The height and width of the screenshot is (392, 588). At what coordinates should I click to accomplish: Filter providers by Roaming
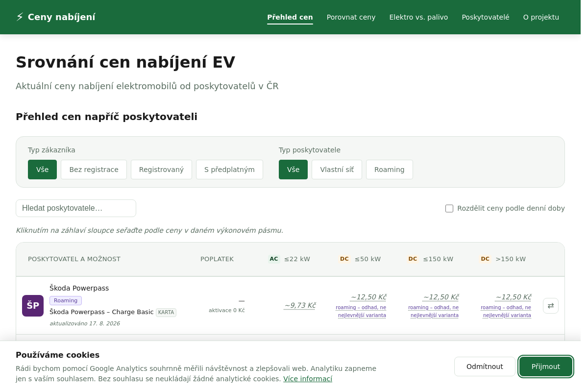click(x=390, y=170)
